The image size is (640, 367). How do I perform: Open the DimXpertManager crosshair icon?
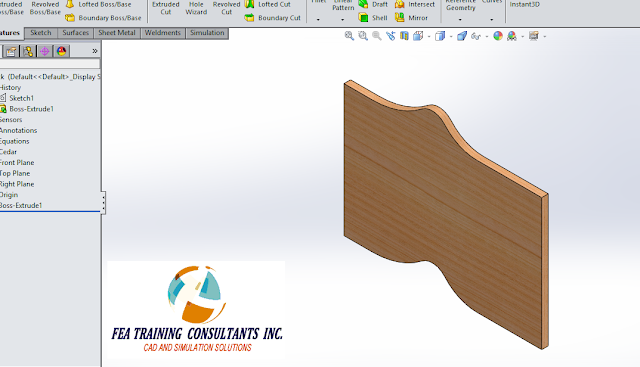(44, 51)
